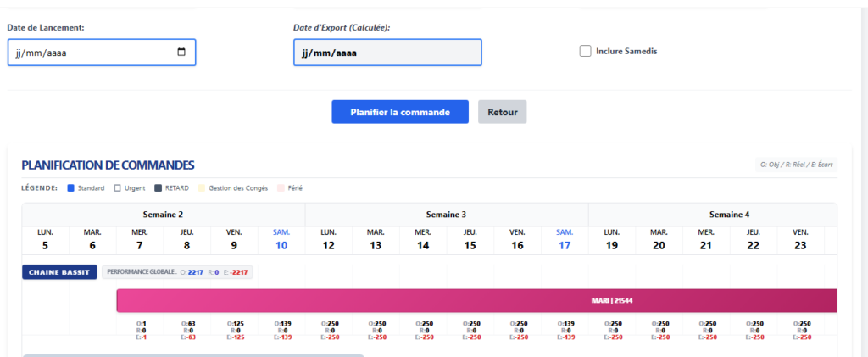Click the blue Standard legend swatch
The width and height of the screenshot is (868, 357).
click(70, 188)
